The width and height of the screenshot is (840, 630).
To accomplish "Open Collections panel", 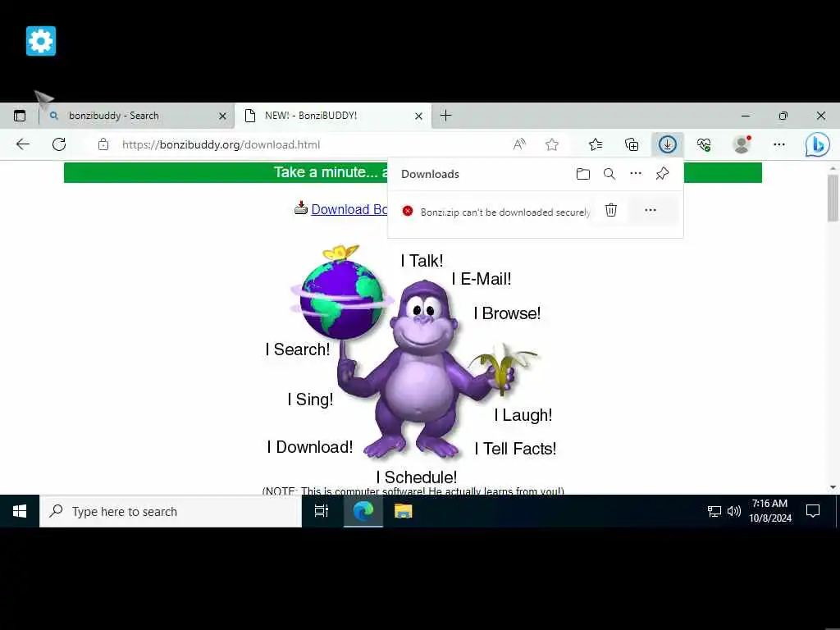I will pos(632,144).
